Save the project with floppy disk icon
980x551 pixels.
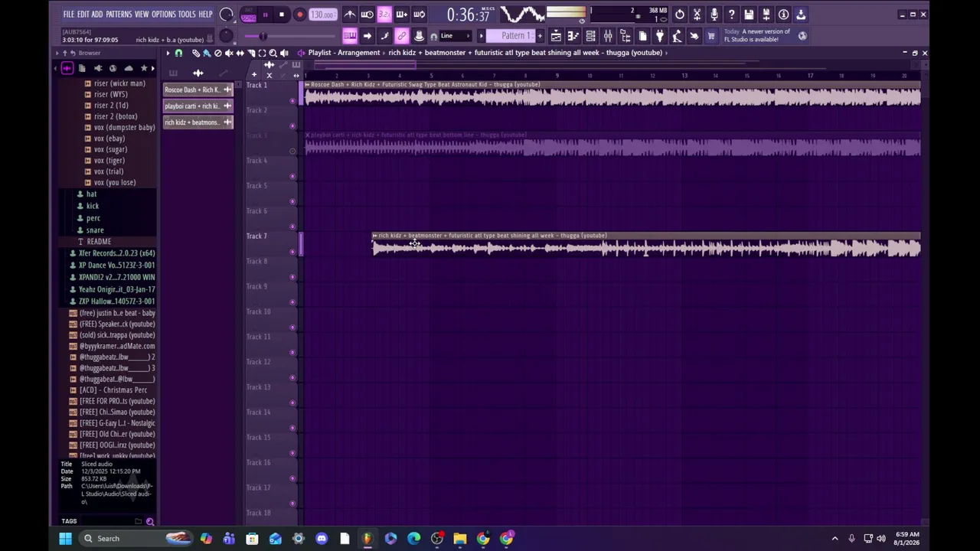tap(749, 15)
